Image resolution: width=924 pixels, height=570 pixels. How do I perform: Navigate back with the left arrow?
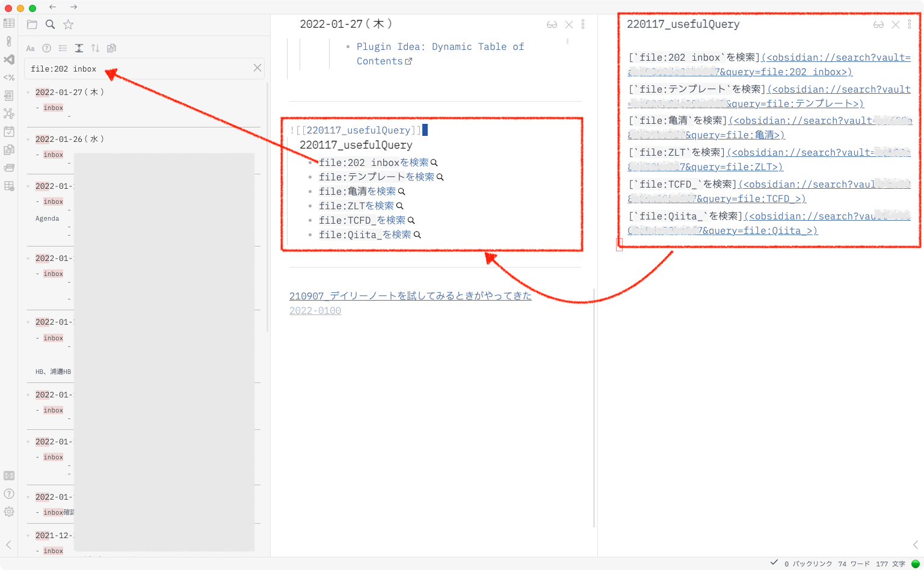53,7
